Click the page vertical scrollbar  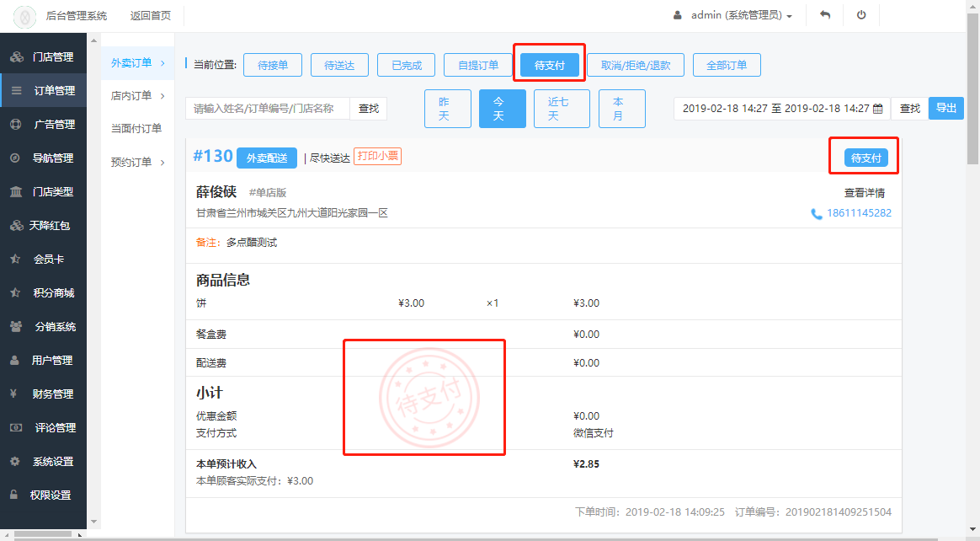coord(972,88)
